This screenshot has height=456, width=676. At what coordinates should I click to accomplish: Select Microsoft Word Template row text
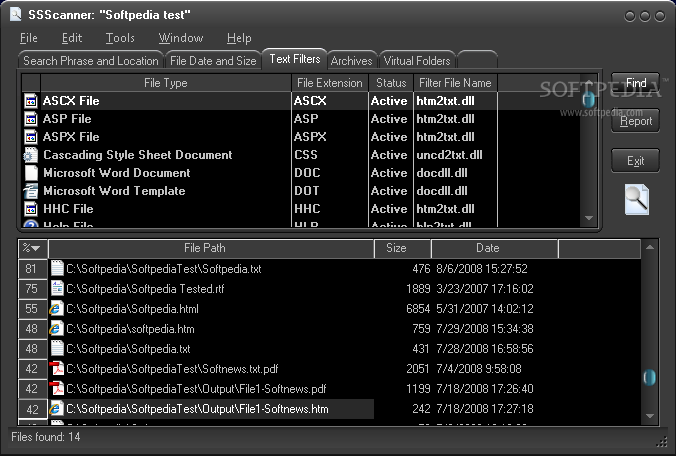(114, 191)
